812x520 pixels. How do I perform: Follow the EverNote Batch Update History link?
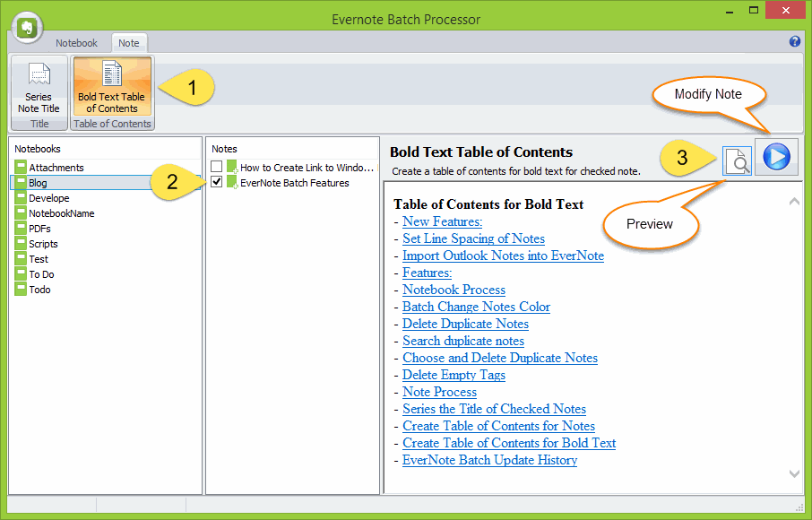point(489,460)
